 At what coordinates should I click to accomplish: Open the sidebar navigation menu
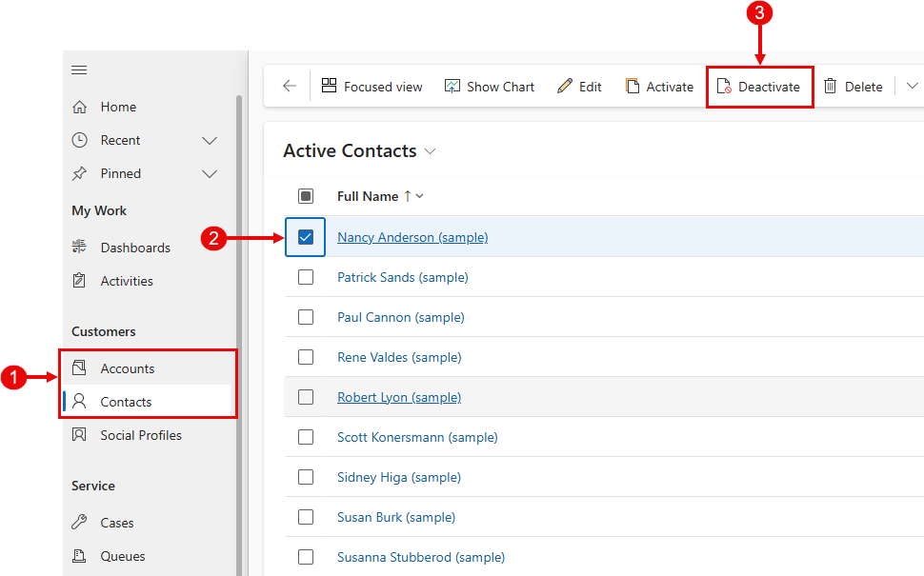(x=79, y=70)
